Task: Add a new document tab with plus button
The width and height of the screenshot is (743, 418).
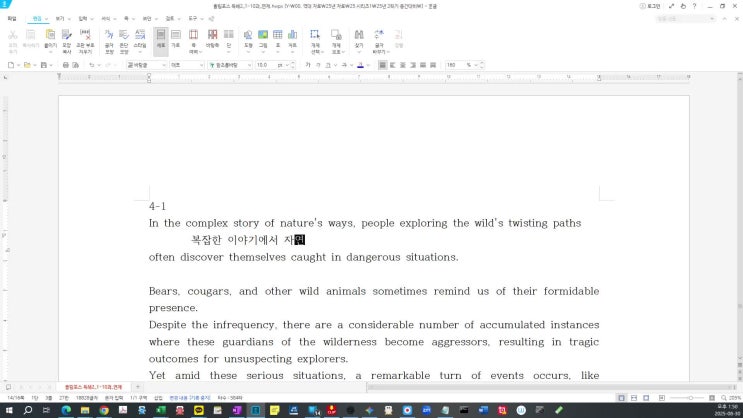Action: [x=138, y=386]
